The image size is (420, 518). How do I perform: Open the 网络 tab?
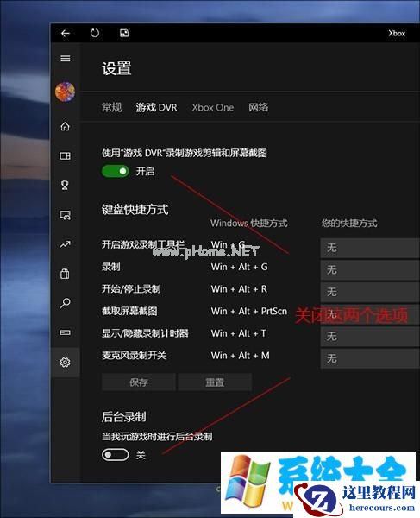tap(259, 107)
